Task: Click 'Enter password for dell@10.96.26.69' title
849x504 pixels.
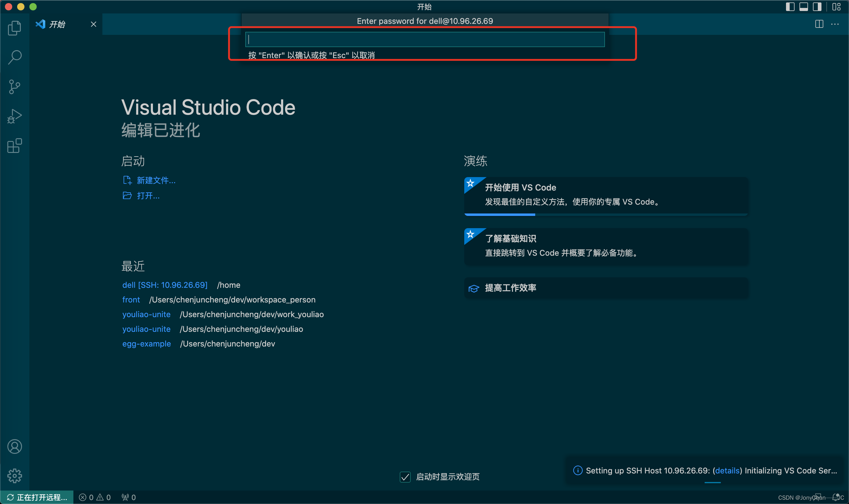Action: tap(425, 21)
